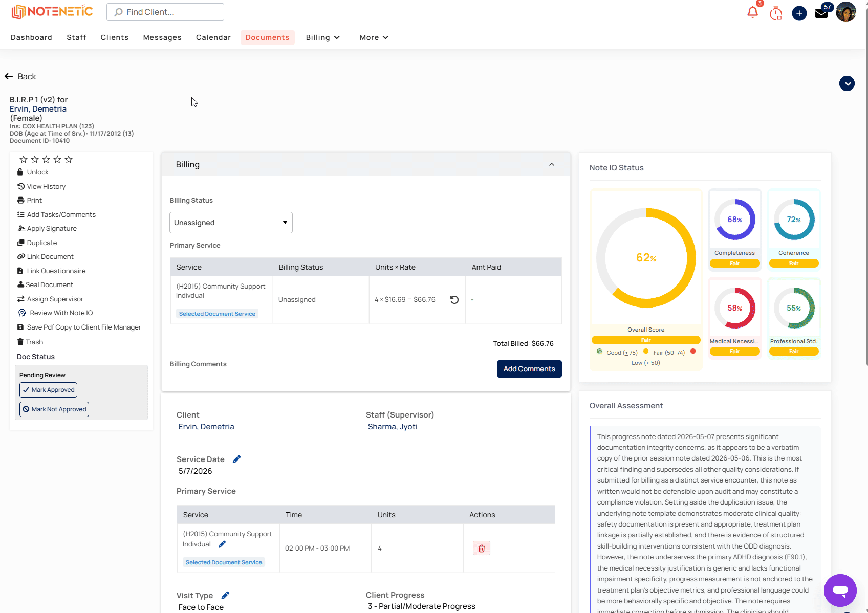Select Apply Signature
Screen dimensions: 868x613
pos(47,229)
